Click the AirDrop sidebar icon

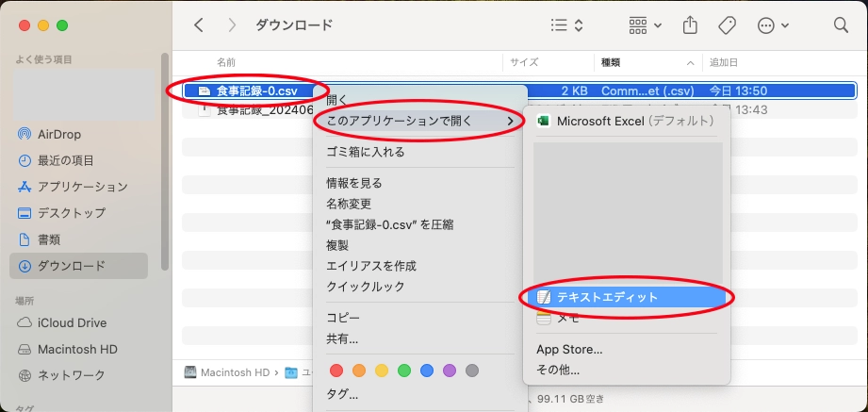point(25,135)
